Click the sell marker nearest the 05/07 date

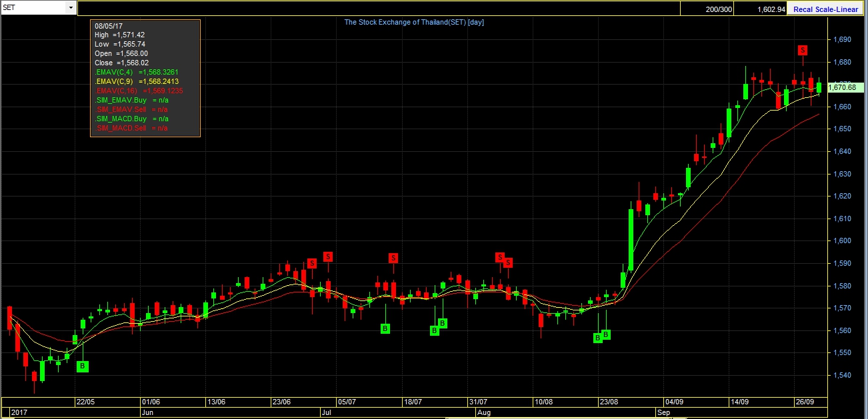click(328, 256)
